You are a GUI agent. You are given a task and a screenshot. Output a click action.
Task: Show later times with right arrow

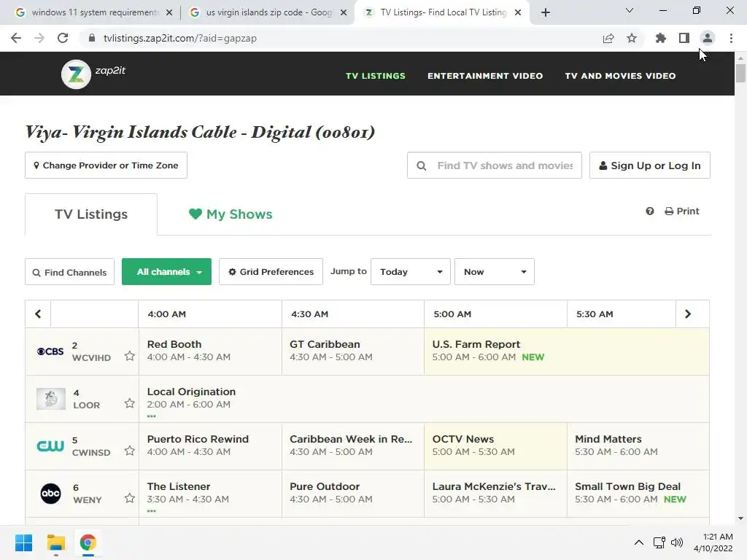(x=688, y=314)
